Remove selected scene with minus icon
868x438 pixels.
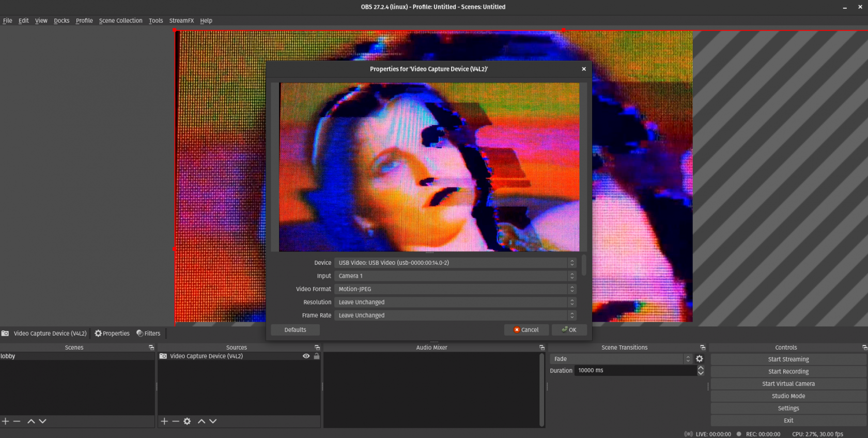(x=17, y=421)
